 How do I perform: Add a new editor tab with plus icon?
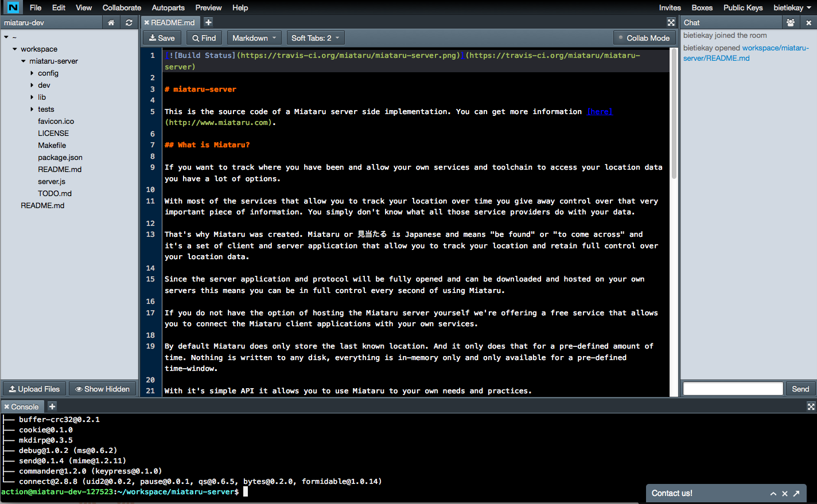click(208, 22)
